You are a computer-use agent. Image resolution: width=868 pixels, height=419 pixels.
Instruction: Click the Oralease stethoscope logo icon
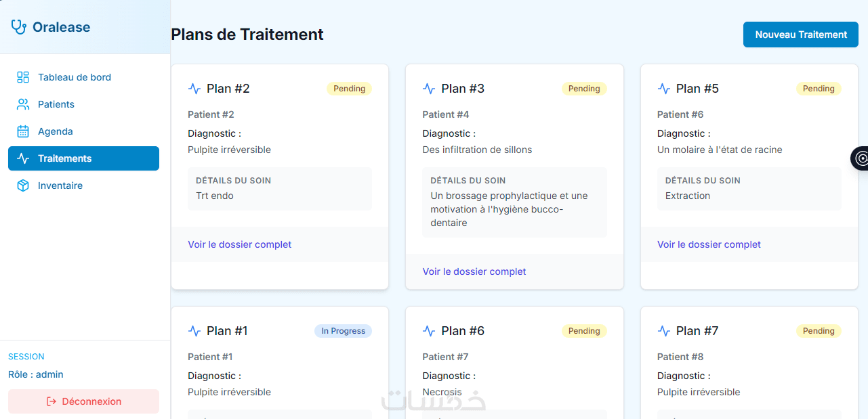(x=18, y=27)
